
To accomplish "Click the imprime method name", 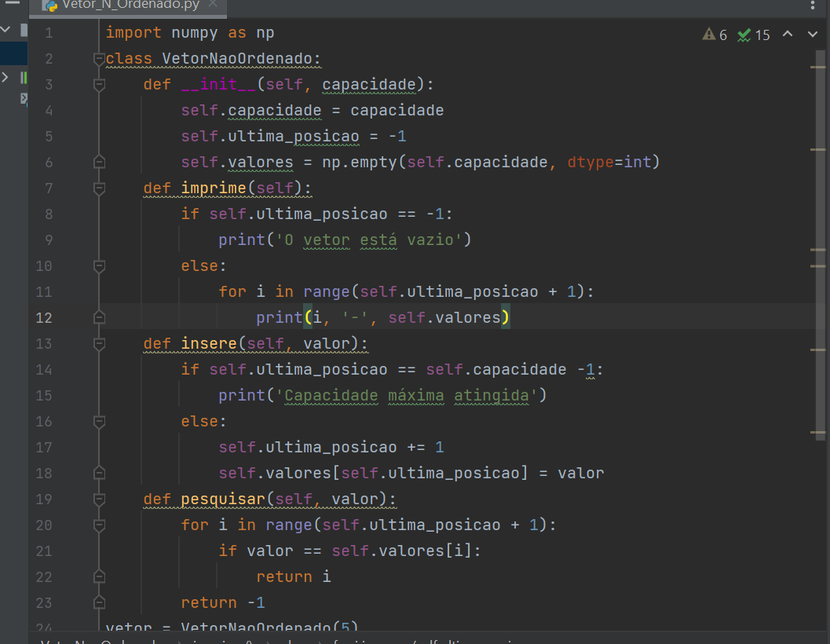I will point(214,188).
